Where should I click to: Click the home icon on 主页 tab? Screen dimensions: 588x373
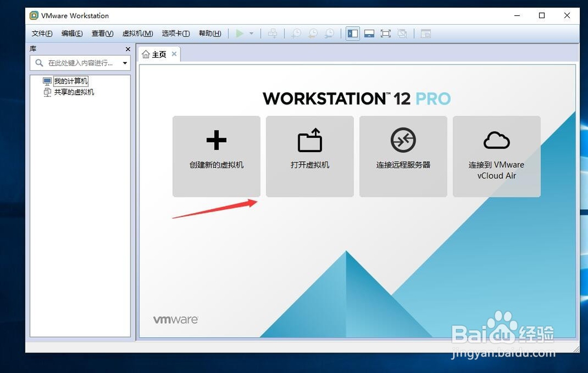(146, 54)
